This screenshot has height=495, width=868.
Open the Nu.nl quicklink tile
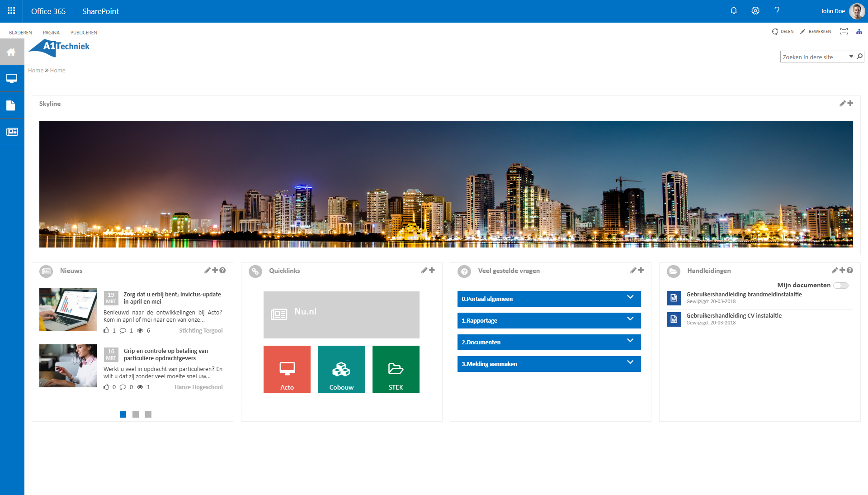[x=341, y=315]
